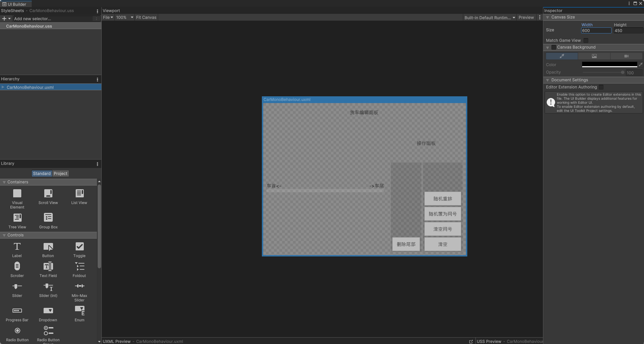Open Built-in Default Runtime theme dropdown
Image resolution: width=644 pixels, height=344 pixels.
click(490, 18)
